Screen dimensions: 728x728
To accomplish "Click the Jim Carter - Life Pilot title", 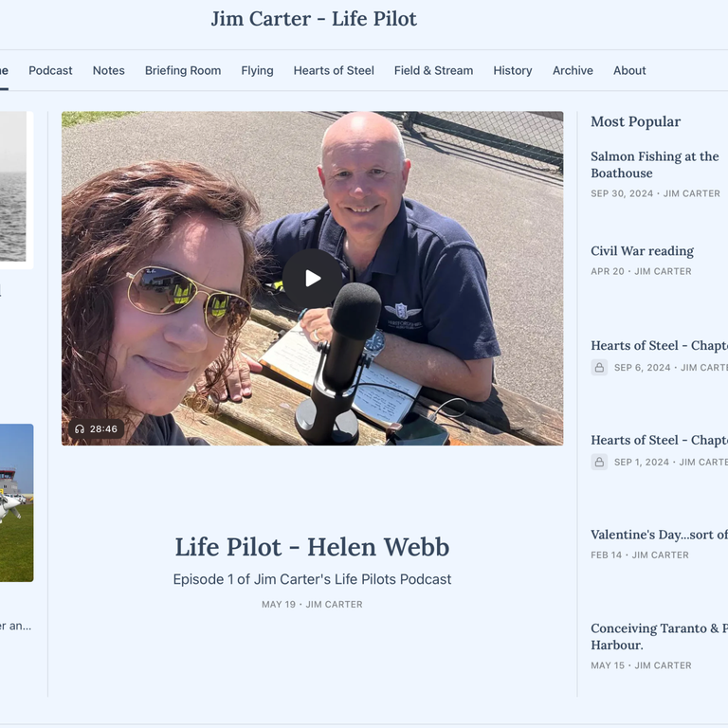I will (x=314, y=19).
